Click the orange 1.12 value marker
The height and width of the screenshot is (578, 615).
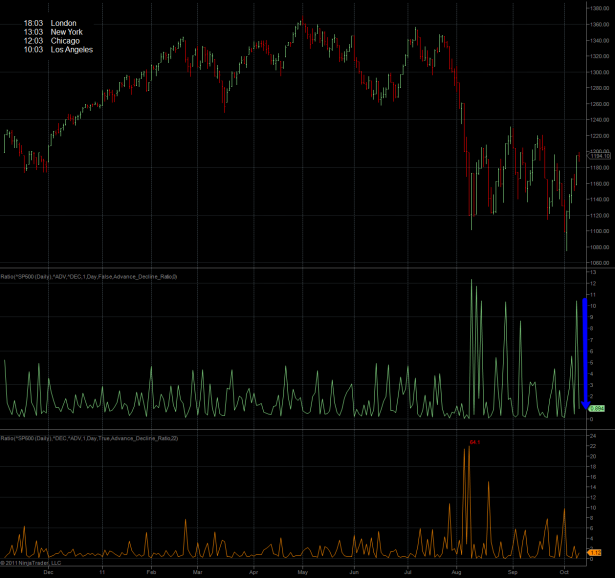click(595, 552)
